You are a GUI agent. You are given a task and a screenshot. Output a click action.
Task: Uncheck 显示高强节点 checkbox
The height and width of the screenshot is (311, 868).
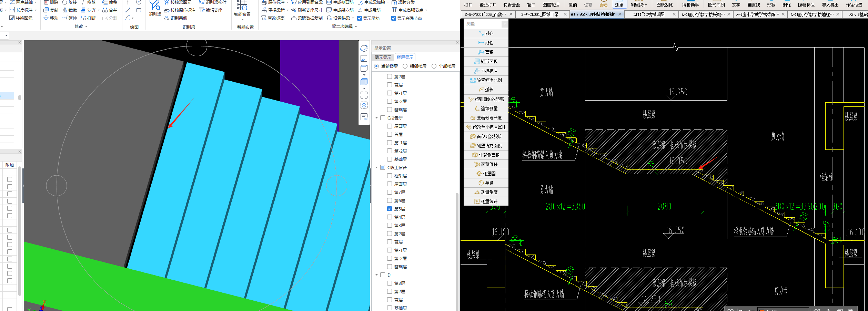pyautogui.click(x=394, y=18)
